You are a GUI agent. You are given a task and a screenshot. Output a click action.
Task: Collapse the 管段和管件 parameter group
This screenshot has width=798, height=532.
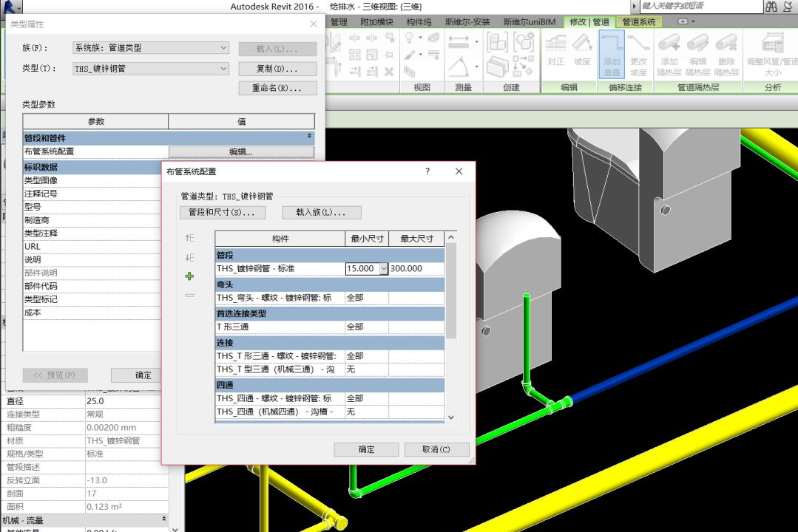[x=309, y=137]
